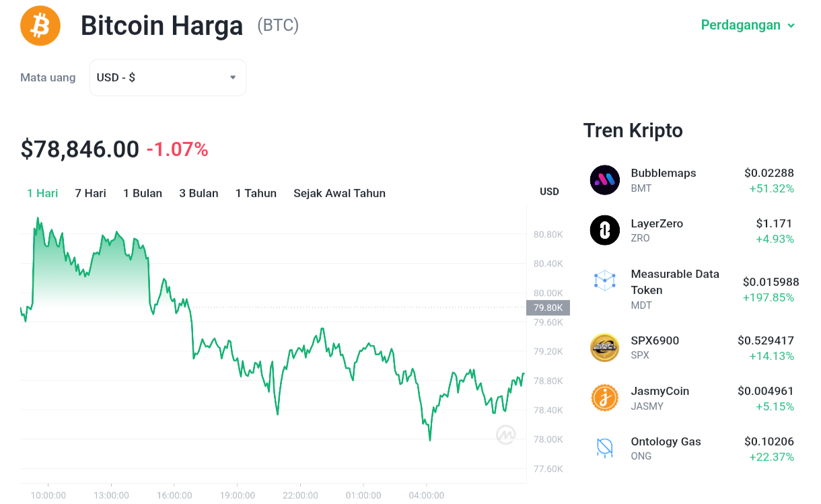Image resolution: width=821 pixels, height=504 pixels.
Task: Show the 1 Tahun chart range
Action: coord(256,193)
